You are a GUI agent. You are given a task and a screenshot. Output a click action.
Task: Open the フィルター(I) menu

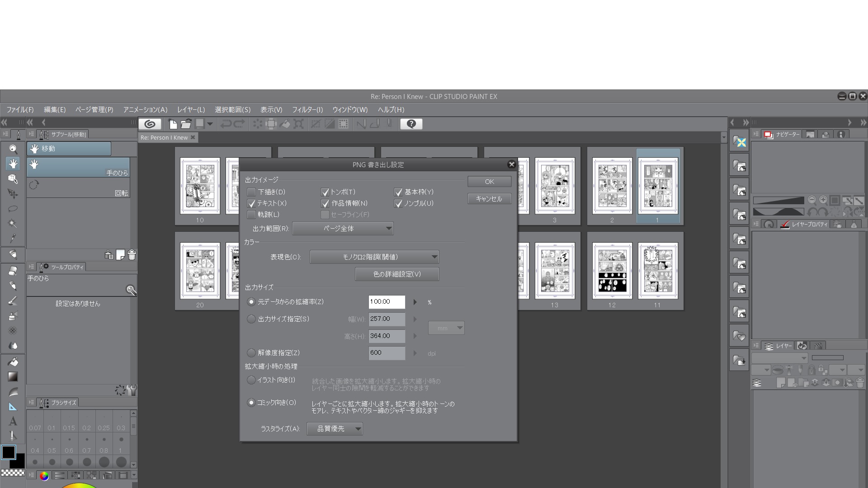click(x=307, y=110)
